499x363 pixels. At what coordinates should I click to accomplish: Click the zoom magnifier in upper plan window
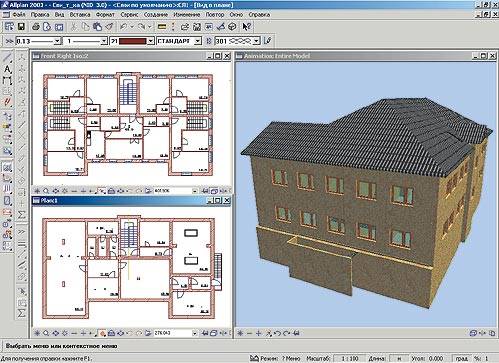(x=46, y=191)
